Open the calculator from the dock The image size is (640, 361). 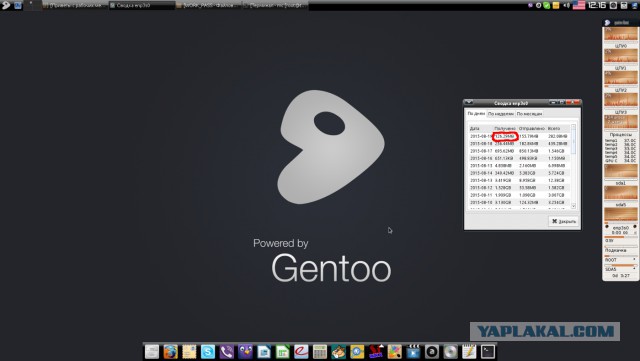click(320, 352)
